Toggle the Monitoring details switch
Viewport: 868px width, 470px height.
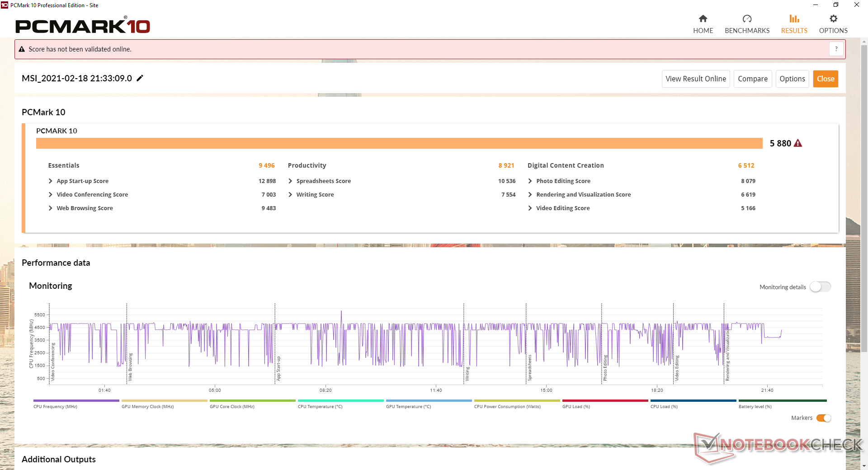pos(820,287)
